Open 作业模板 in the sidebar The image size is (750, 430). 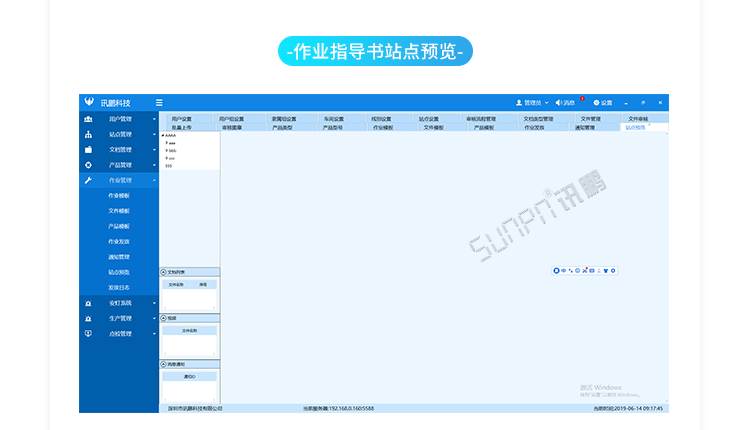(x=119, y=196)
